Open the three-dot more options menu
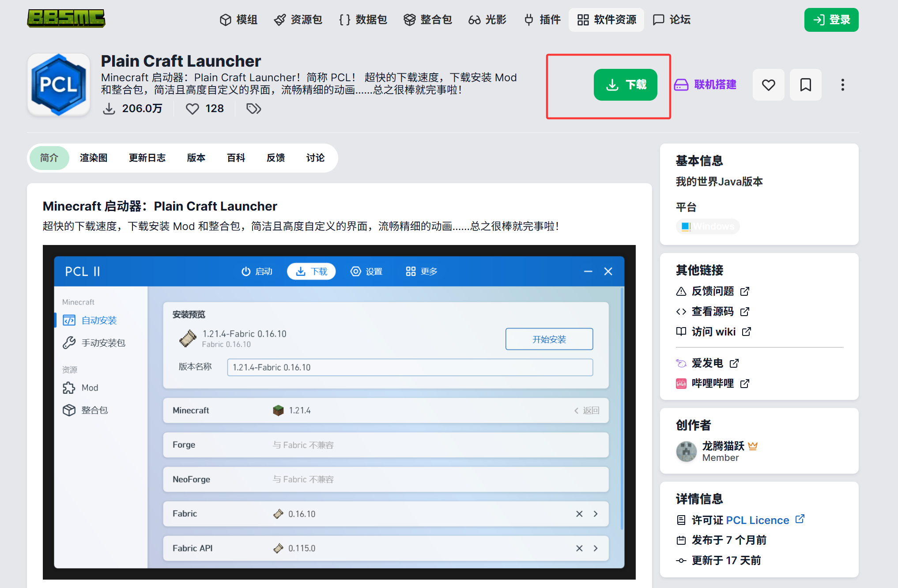The width and height of the screenshot is (898, 588). click(843, 85)
